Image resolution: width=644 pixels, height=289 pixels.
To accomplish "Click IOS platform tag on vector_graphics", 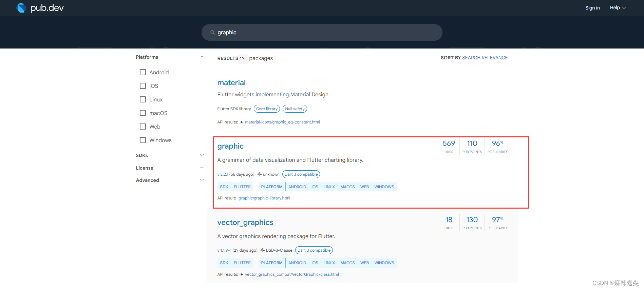I will [x=315, y=263].
